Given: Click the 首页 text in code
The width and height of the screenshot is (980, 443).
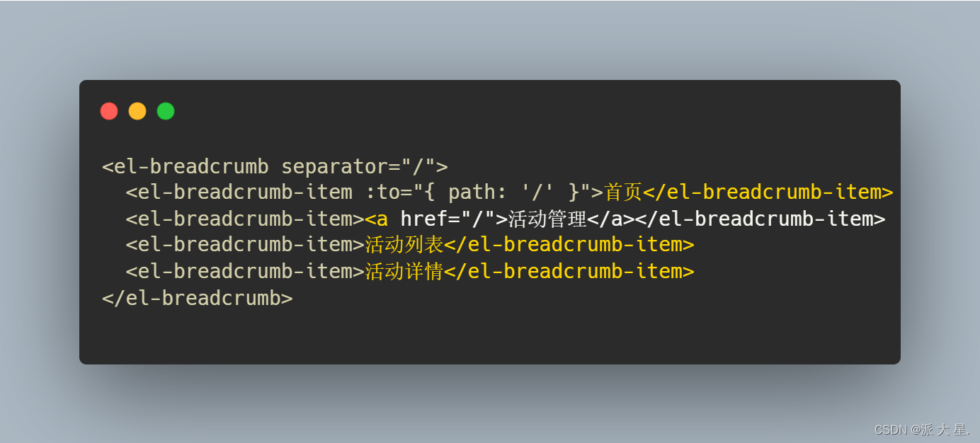Looking at the screenshot, I should pos(623,192).
